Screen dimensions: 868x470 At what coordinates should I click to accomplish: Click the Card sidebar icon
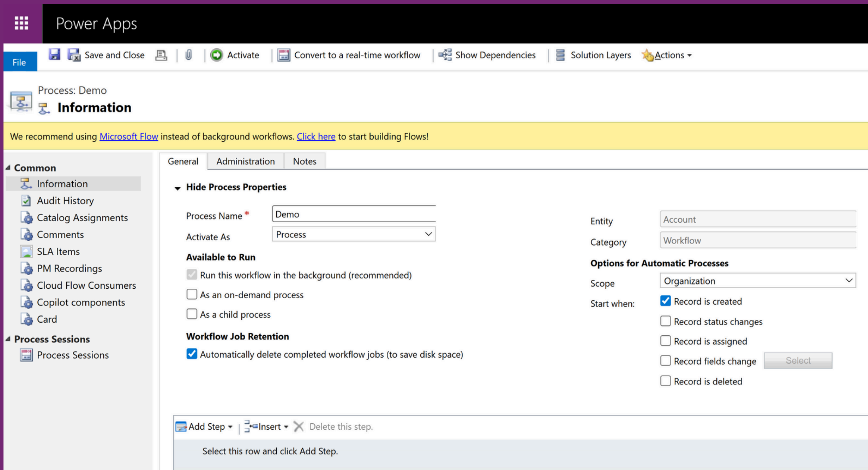27,319
